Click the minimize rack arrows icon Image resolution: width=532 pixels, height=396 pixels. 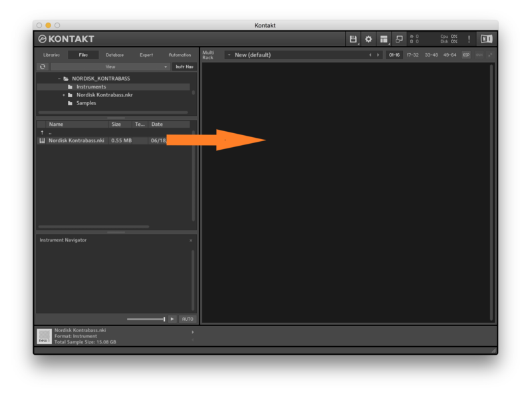(490, 55)
